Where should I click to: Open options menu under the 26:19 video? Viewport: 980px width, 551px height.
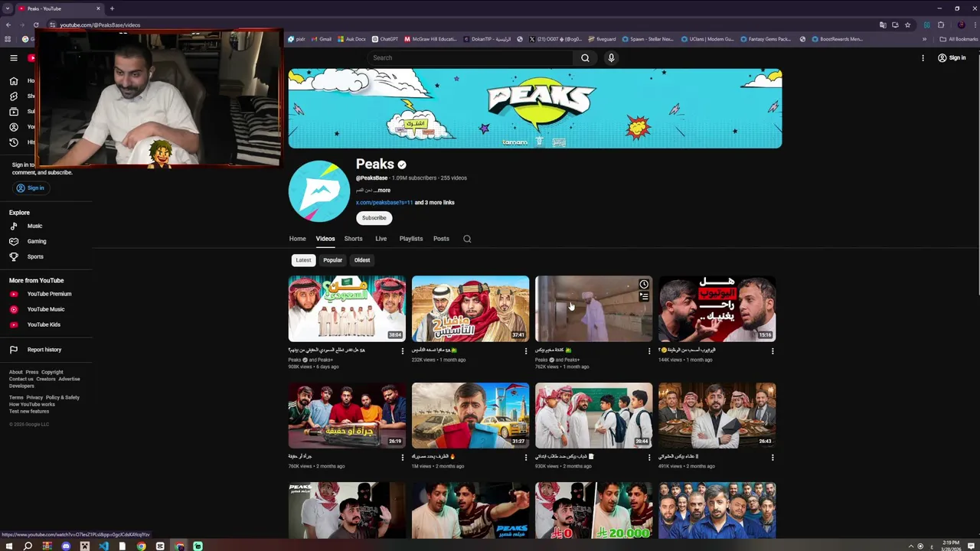click(403, 458)
